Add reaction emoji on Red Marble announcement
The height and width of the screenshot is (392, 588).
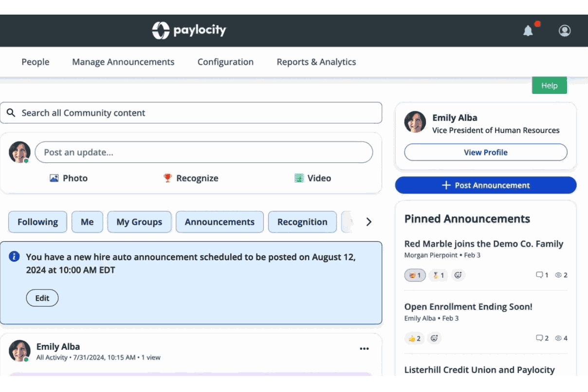tap(458, 275)
